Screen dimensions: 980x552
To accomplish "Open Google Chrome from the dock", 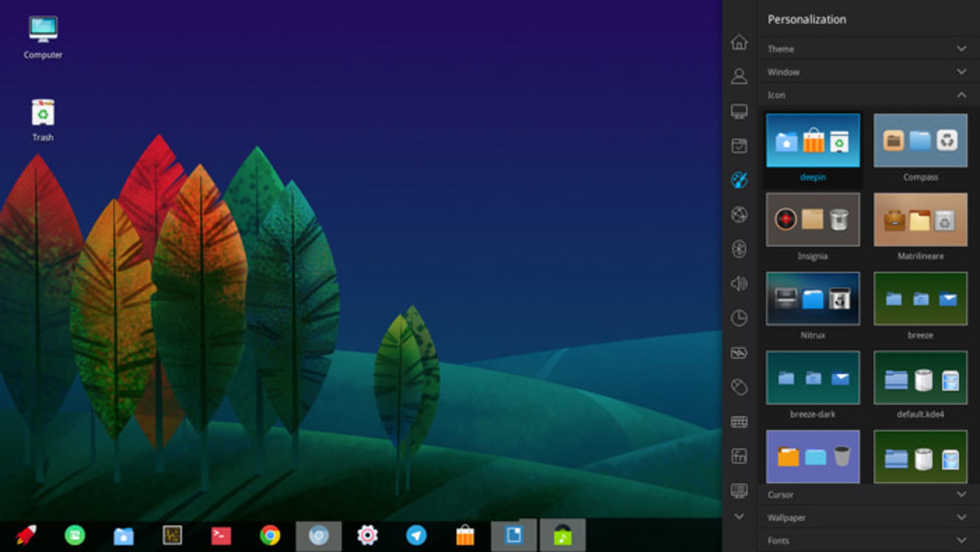I will click(269, 535).
